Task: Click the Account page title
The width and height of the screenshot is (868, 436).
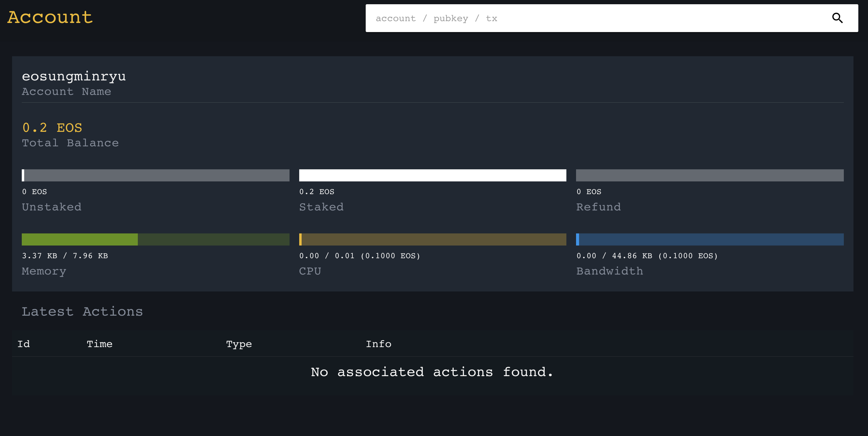Action: point(50,17)
